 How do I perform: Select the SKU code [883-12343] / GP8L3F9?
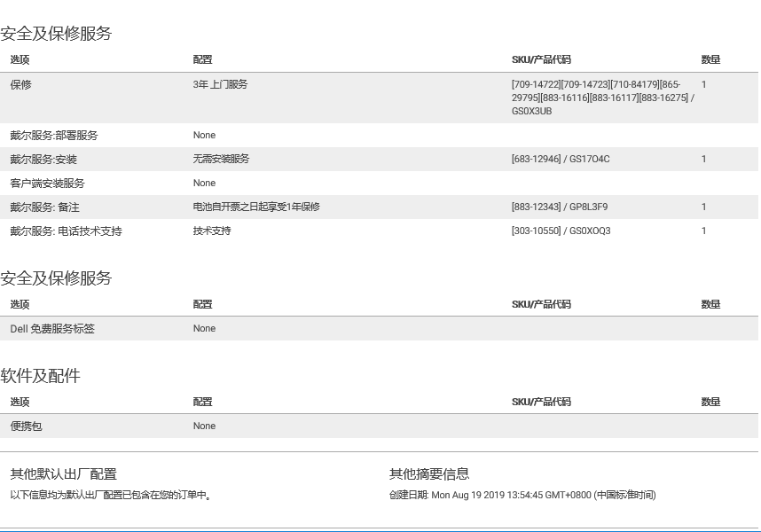click(560, 207)
